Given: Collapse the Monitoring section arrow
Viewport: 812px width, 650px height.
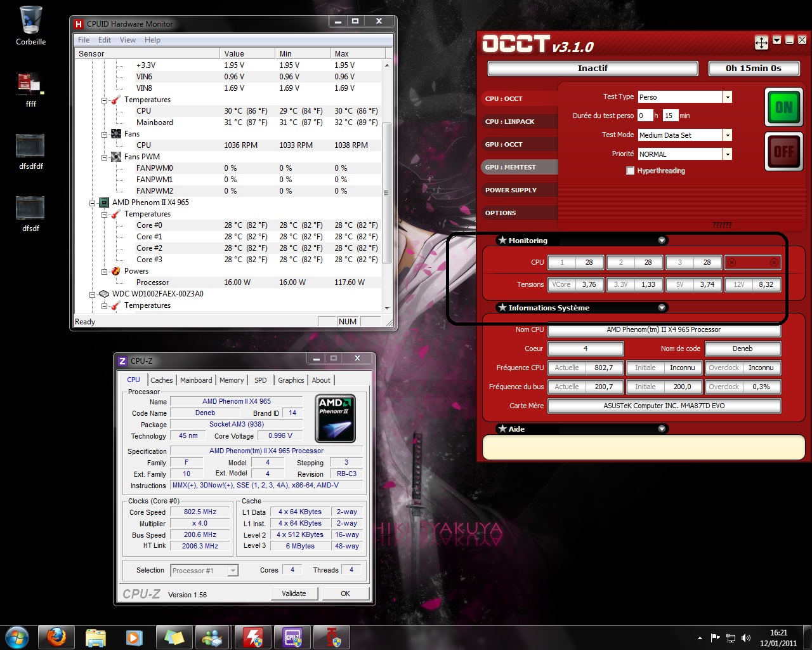Looking at the screenshot, I should [x=662, y=241].
